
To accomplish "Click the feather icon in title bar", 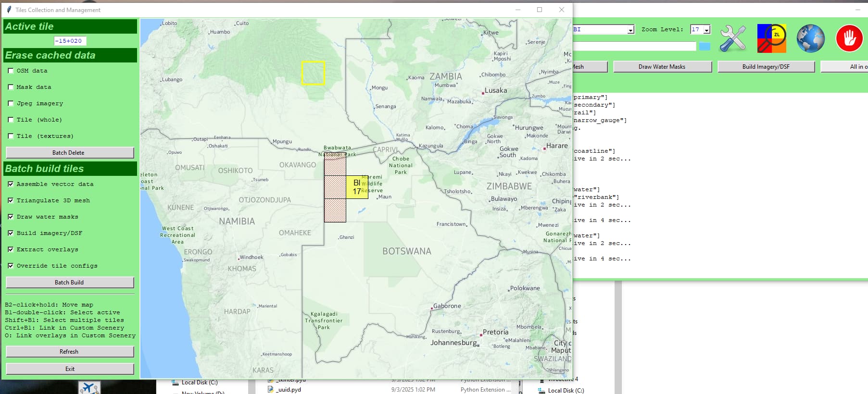I will (9, 10).
